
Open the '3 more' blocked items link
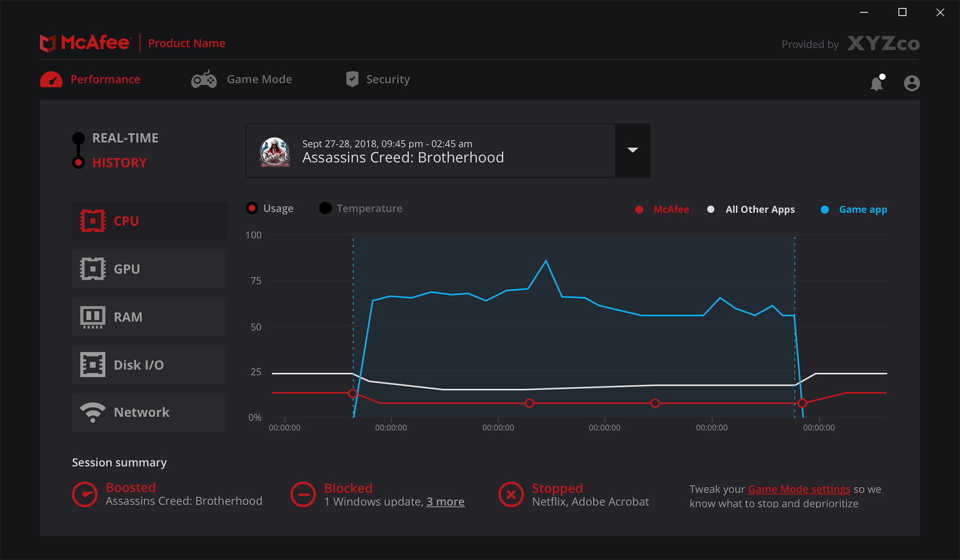tap(445, 501)
